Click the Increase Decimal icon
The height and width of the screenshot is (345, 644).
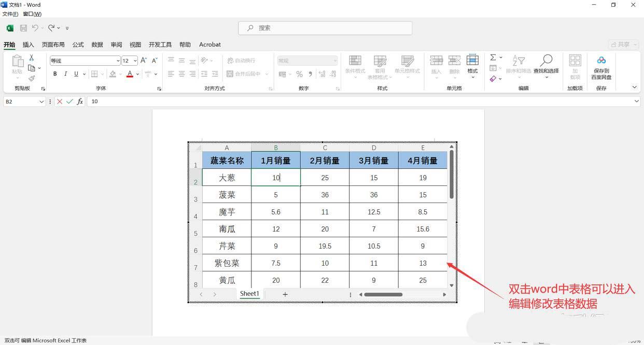[x=322, y=74]
